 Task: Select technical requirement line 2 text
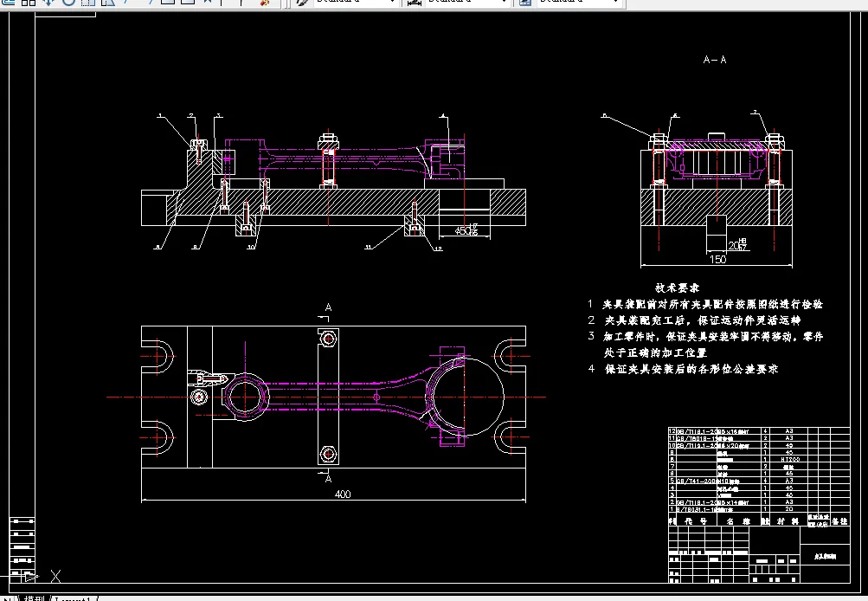click(694, 320)
